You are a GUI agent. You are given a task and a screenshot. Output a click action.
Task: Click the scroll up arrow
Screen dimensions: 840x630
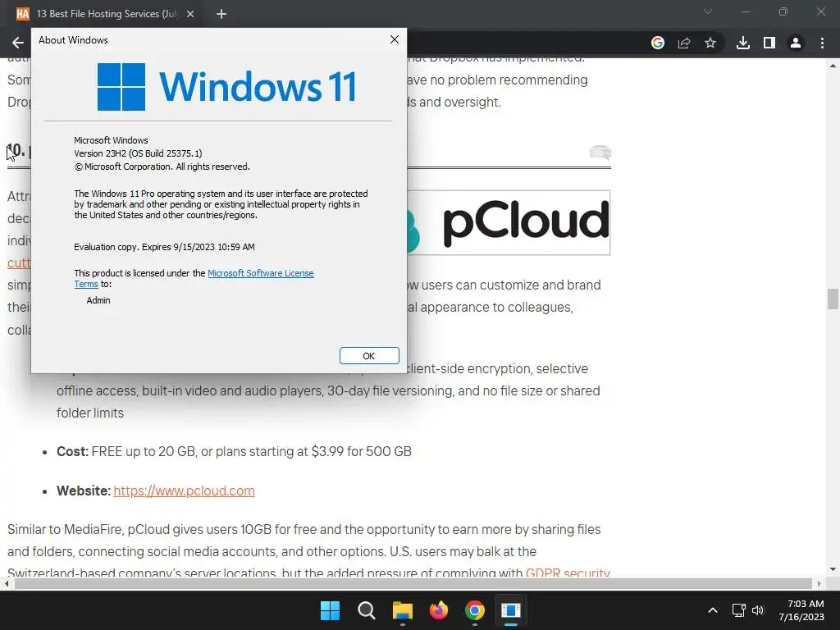pos(833,66)
